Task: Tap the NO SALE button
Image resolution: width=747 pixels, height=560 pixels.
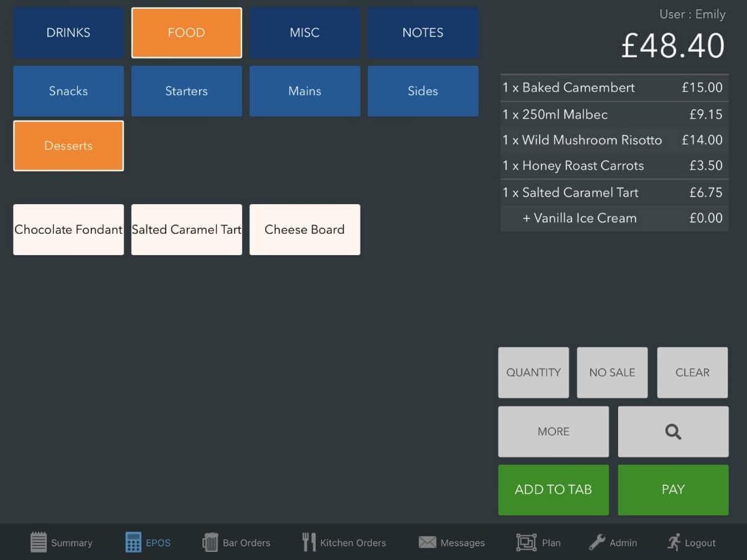Action: coord(613,373)
